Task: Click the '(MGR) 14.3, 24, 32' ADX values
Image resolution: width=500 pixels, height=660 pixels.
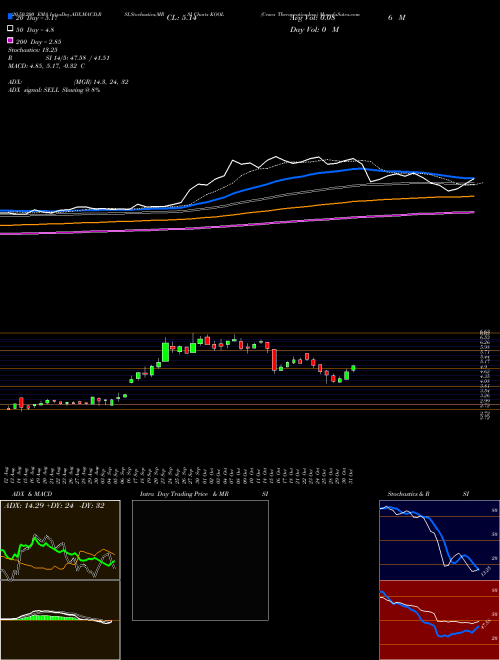Action: (101, 82)
